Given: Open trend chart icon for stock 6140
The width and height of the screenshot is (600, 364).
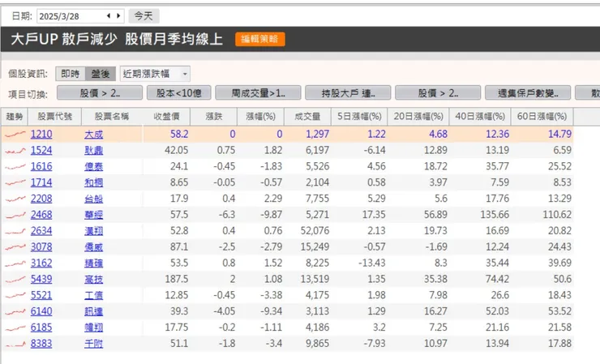Looking at the screenshot, I should [x=15, y=311].
